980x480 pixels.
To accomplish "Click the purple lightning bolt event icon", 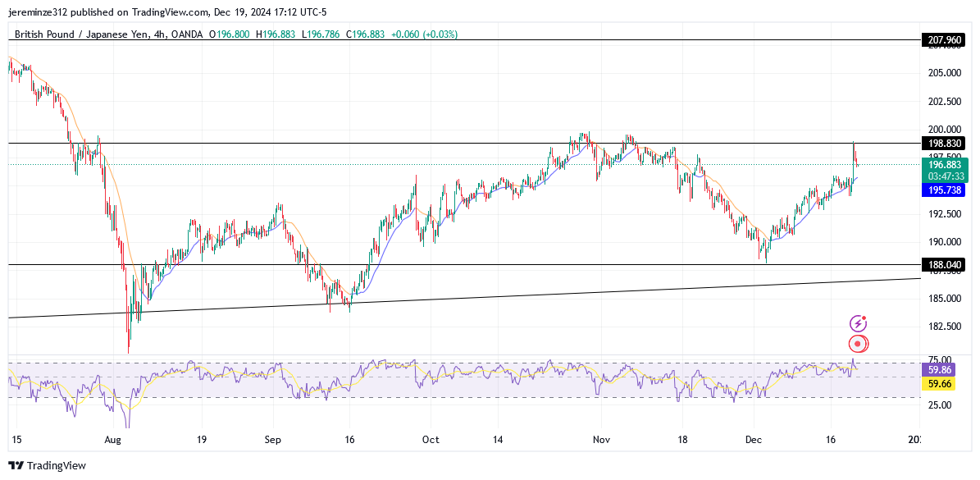I will [x=858, y=323].
